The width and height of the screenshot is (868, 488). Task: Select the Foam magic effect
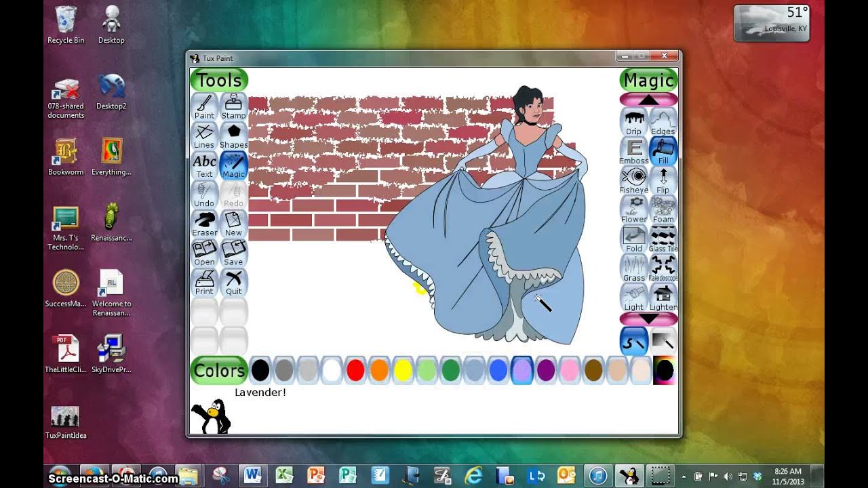(663, 209)
